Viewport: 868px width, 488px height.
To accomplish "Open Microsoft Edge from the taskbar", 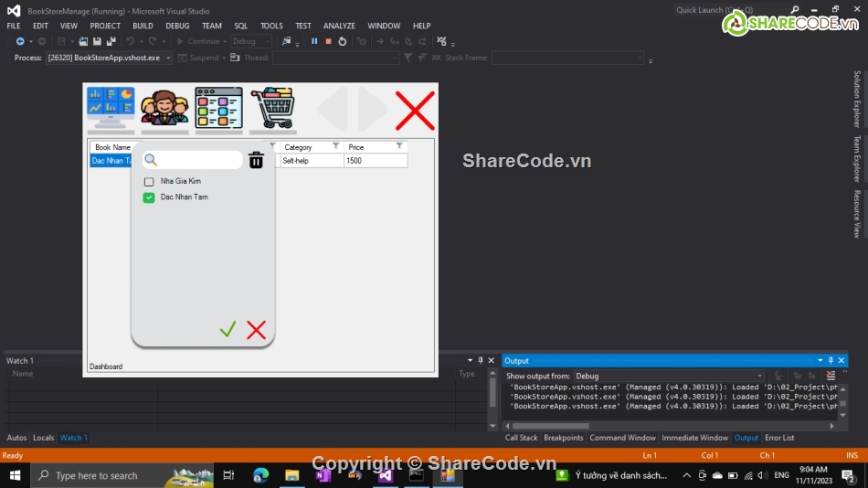I will click(260, 475).
